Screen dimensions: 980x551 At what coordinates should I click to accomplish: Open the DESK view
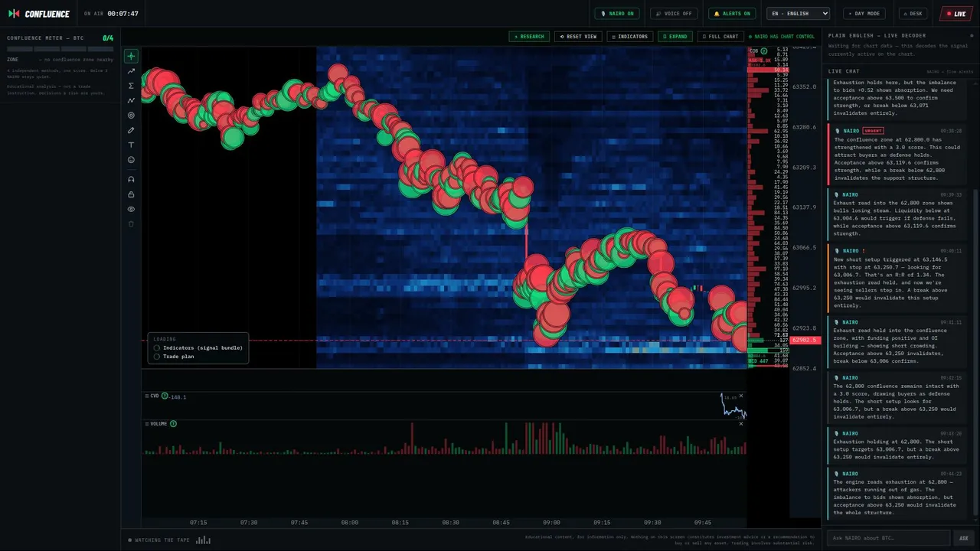pyautogui.click(x=913, y=14)
